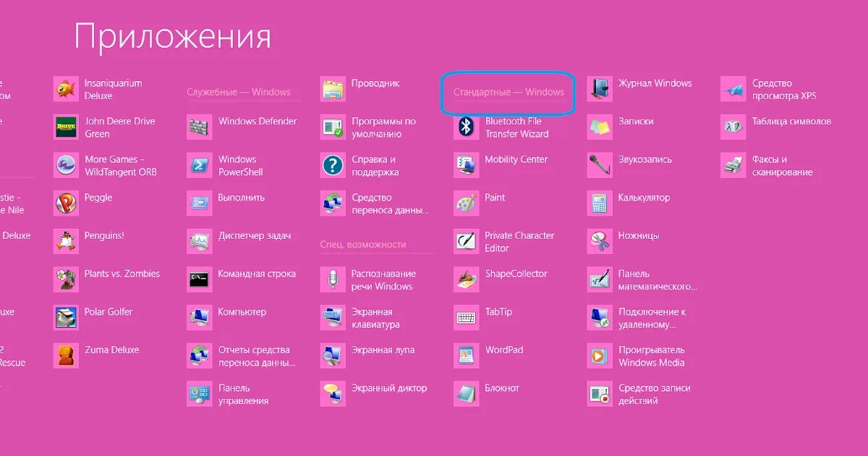
Task: Launch the Zuma Deluxe icon
Action: coord(66,356)
